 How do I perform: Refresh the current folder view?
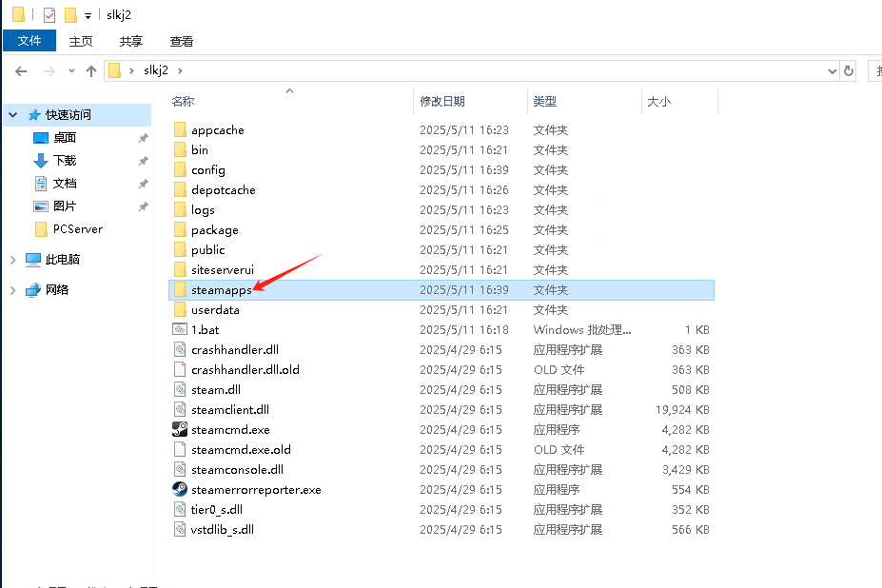click(x=849, y=71)
